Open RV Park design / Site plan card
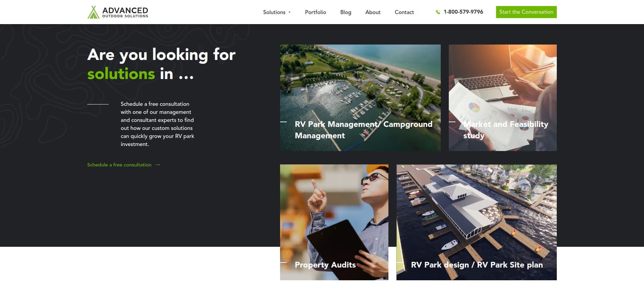The height and width of the screenshot is (293, 644). [x=476, y=222]
